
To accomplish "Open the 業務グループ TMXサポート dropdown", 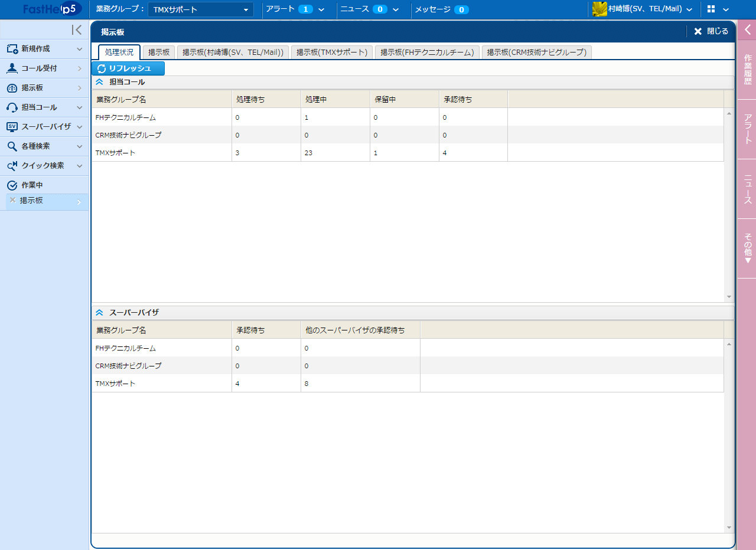I will tap(200, 9).
